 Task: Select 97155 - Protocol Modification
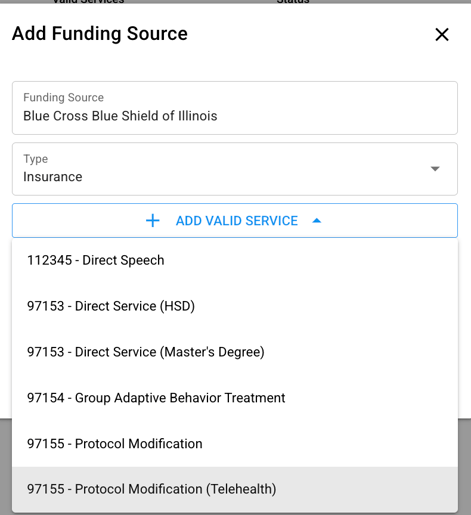point(235,444)
